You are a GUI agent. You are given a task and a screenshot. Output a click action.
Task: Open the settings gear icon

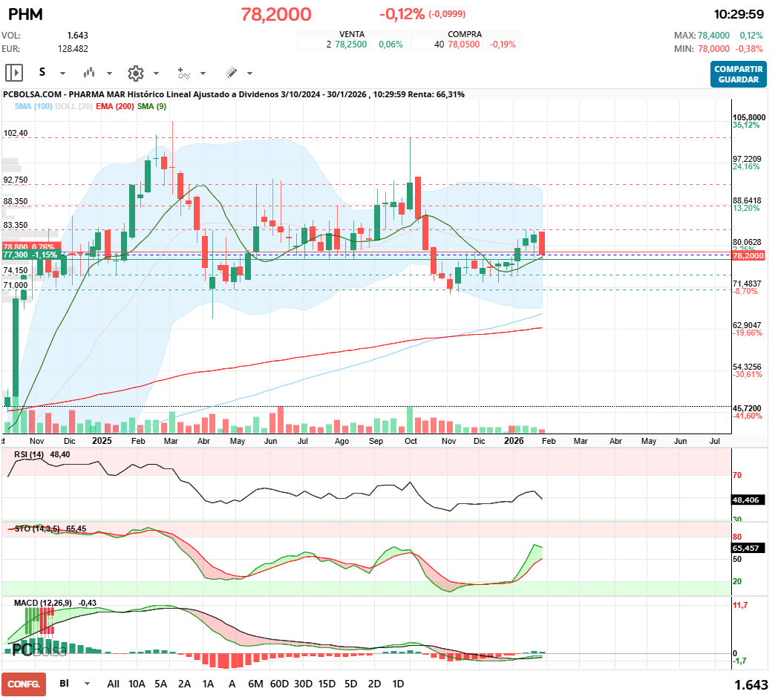pos(135,73)
